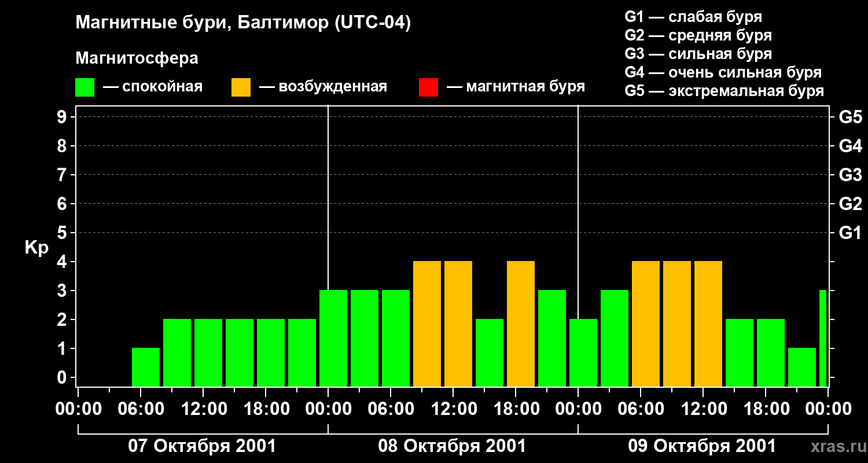The height and width of the screenshot is (463, 868).
Task: Click the G5 storm level label on right axis
Action: coord(850,117)
